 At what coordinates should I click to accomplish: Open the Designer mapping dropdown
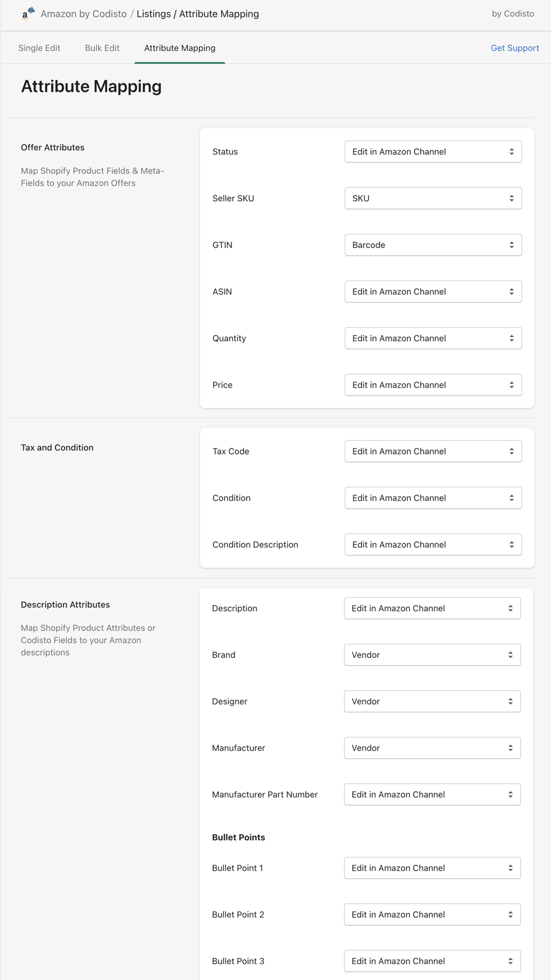pos(432,701)
